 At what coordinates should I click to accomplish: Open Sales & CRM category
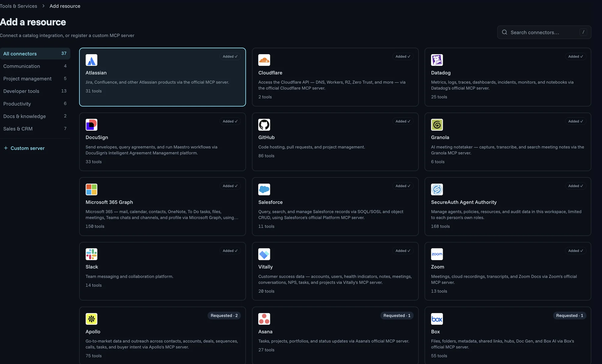tap(35, 129)
